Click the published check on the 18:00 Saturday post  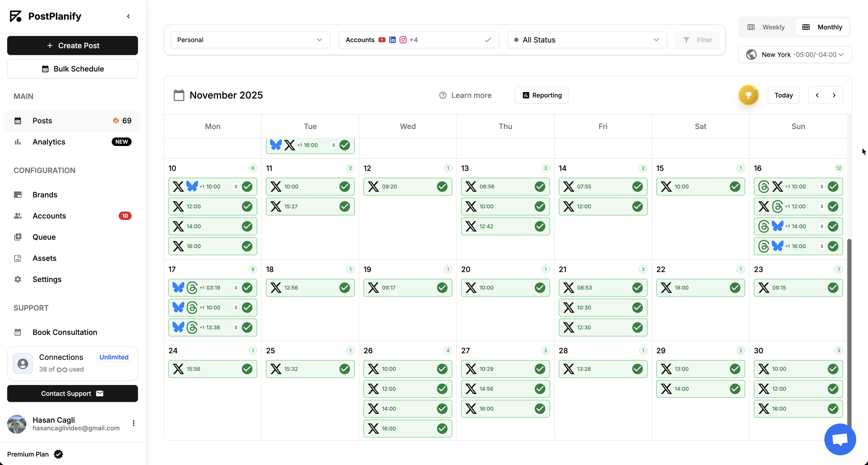click(x=735, y=288)
